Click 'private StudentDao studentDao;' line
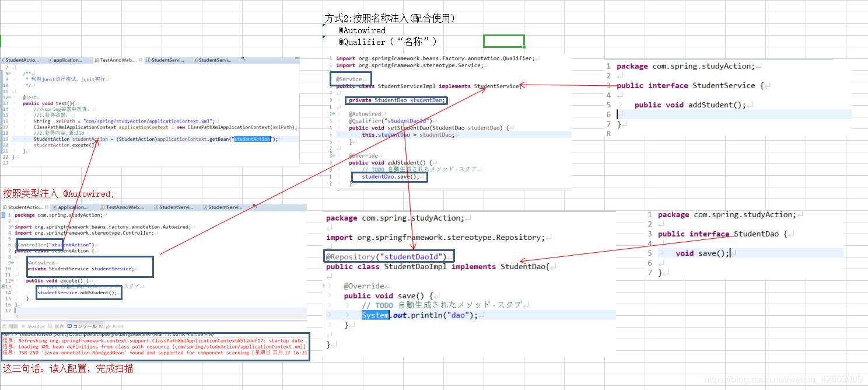 397,100
